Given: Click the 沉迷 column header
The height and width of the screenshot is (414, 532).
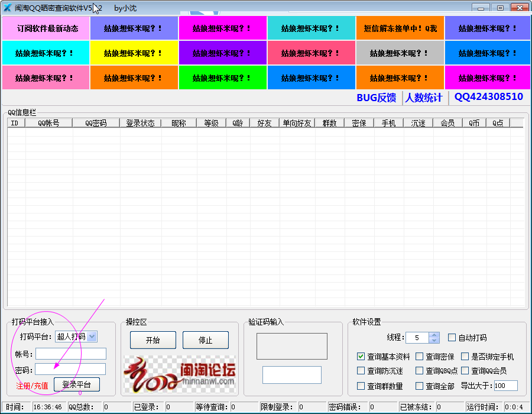Looking at the screenshot, I should pos(419,123).
